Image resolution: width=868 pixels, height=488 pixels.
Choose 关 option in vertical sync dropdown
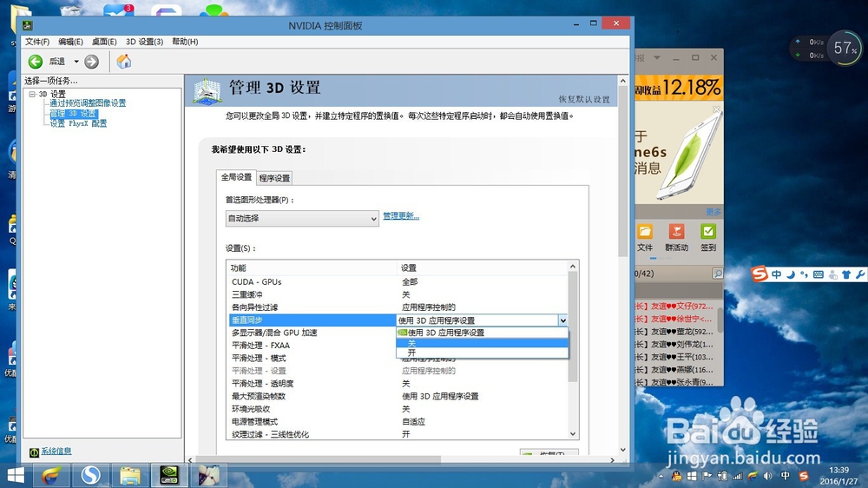coord(482,343)
